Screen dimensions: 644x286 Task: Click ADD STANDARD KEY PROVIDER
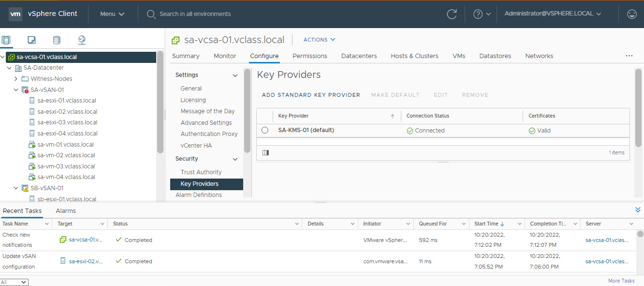311,95
